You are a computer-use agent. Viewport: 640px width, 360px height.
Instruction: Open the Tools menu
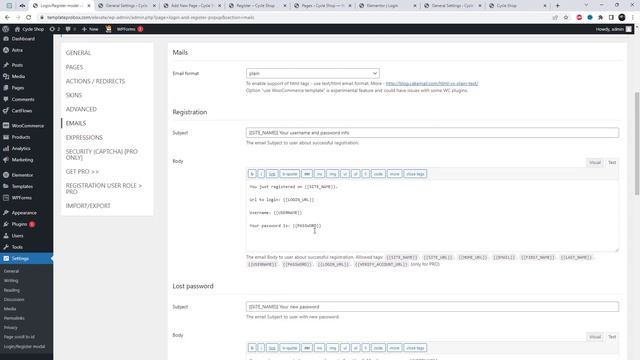(x=17, y=247)
